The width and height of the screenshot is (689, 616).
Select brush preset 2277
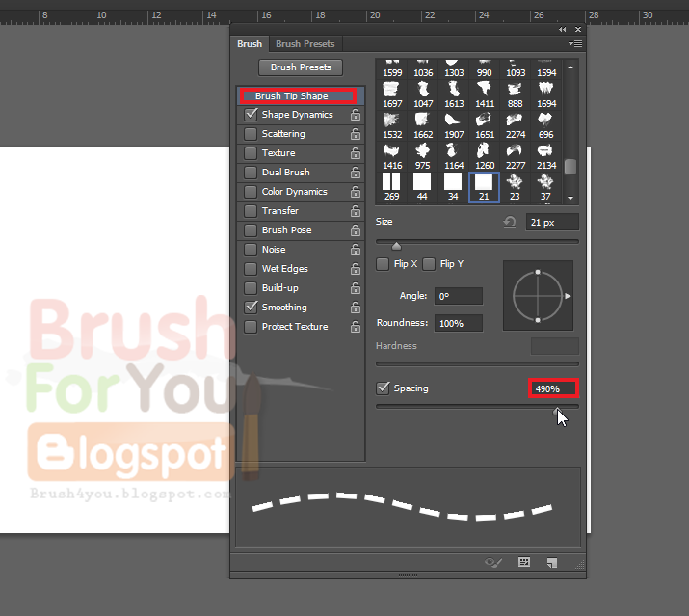click(515, 156)
